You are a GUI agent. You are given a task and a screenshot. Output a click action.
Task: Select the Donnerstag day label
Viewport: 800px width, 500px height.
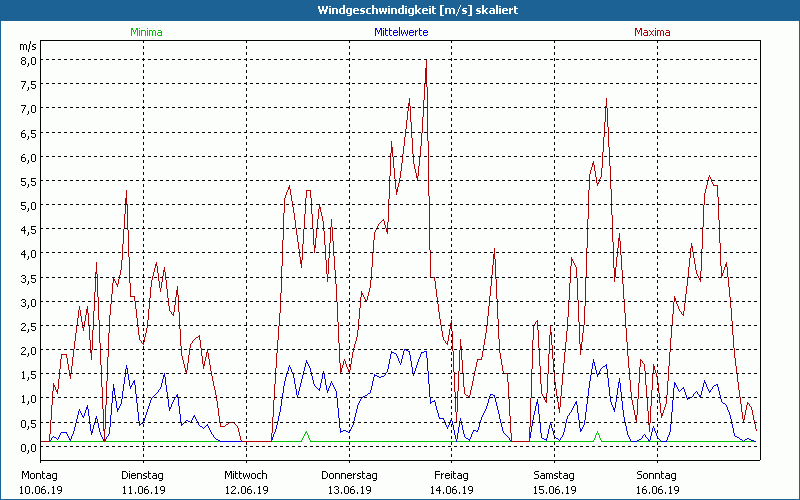tap(349, 475)
